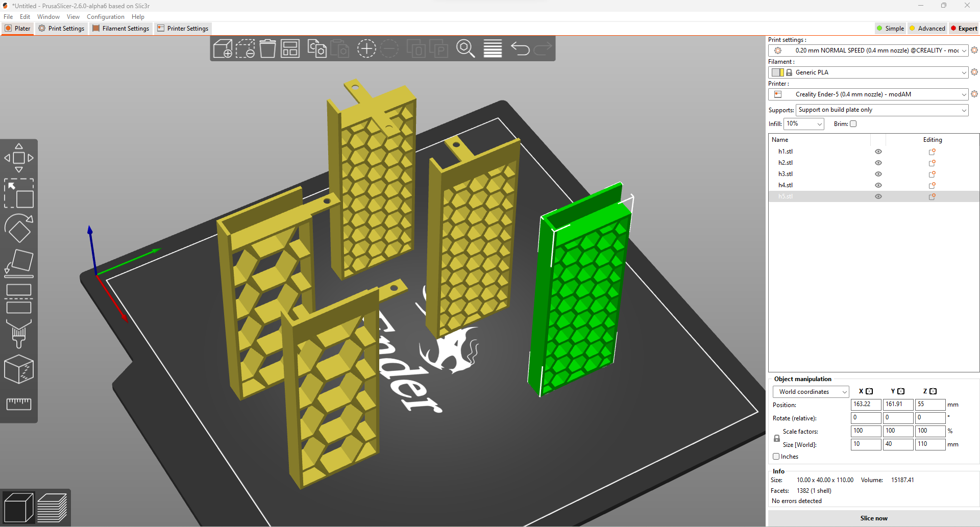The image size is (980, 527).
Task: Toggle visibility of h4.stl
Action: point(878,185)
